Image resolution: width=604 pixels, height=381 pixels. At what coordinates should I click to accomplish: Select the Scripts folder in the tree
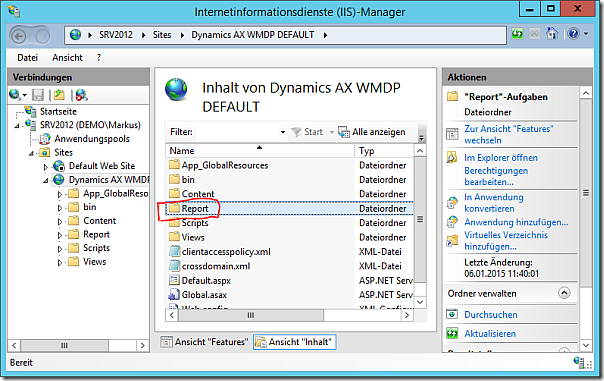pos(96,248)
